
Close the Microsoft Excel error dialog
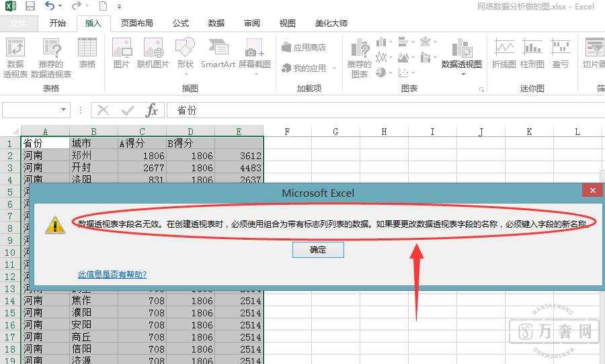tap(592, 190)
